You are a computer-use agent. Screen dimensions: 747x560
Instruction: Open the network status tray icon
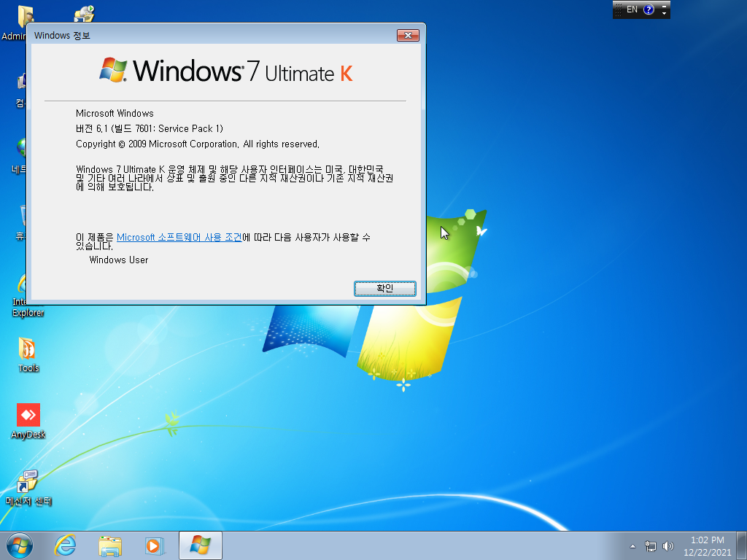[x=650, y=546]
